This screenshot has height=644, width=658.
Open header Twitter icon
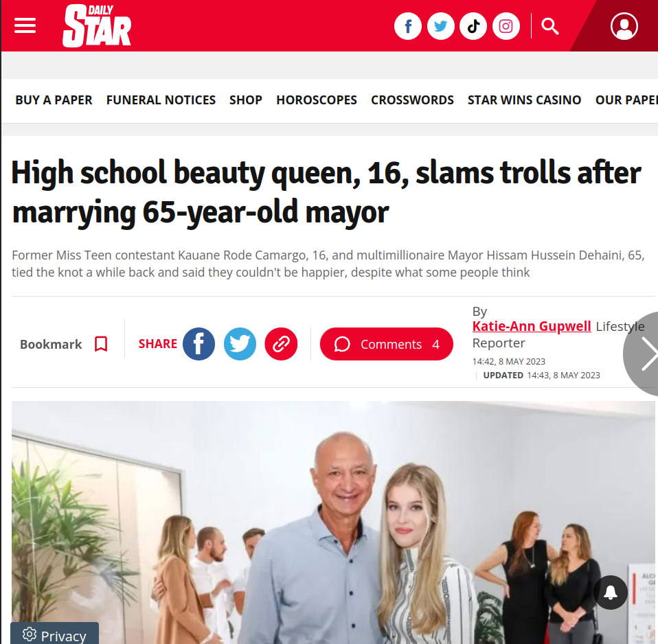point(441,26)
